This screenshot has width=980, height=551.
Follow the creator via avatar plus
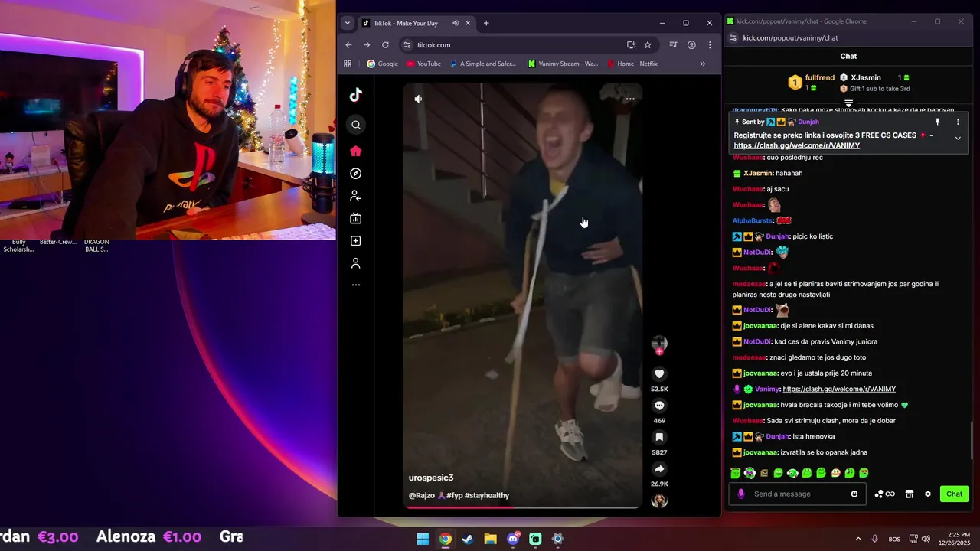659,351
